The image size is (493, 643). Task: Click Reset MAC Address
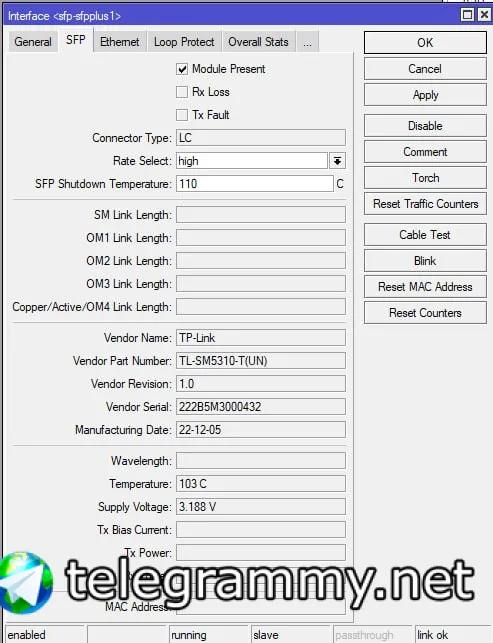pos(425,287)
